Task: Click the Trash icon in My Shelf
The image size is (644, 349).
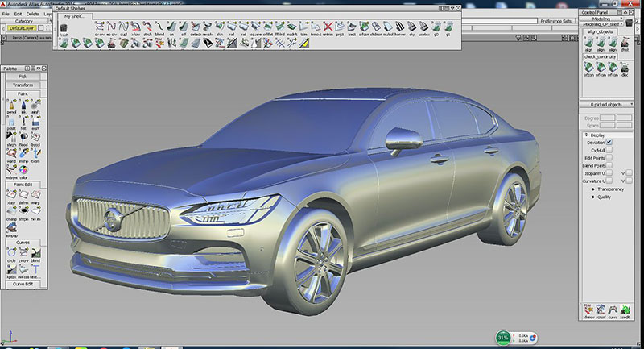Action: (64, 29)
